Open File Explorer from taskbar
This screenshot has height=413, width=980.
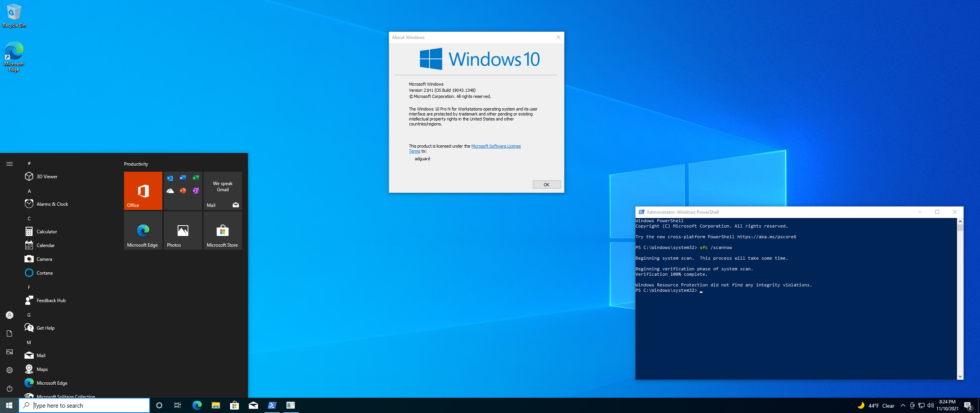point(216,405)
